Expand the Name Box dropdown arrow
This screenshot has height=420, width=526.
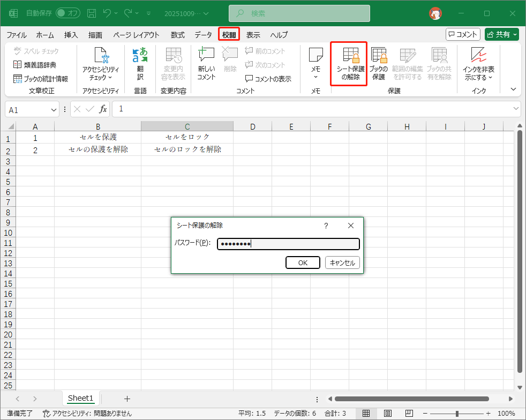coord(54,109)
